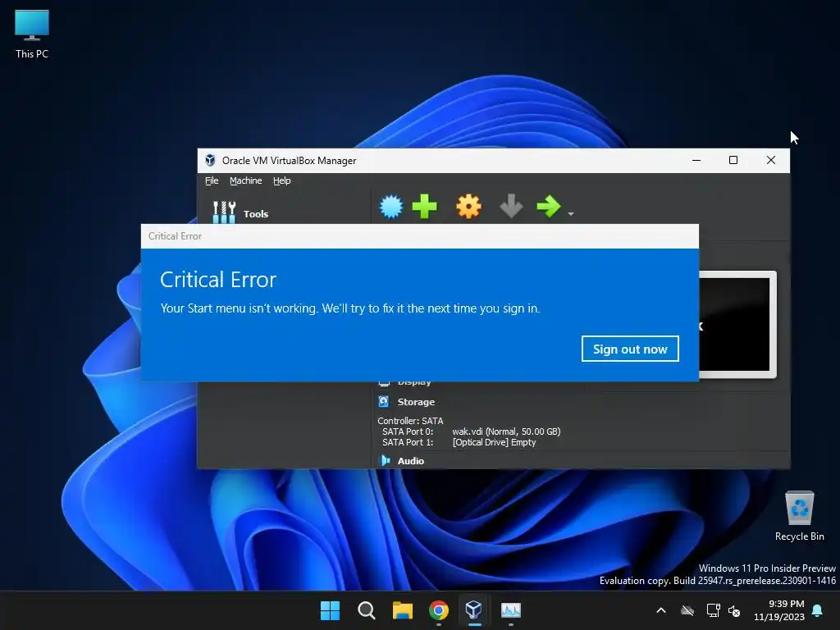Click the Tools label in sidebar
The image size is (840, 630).
(x=256, y=214)
